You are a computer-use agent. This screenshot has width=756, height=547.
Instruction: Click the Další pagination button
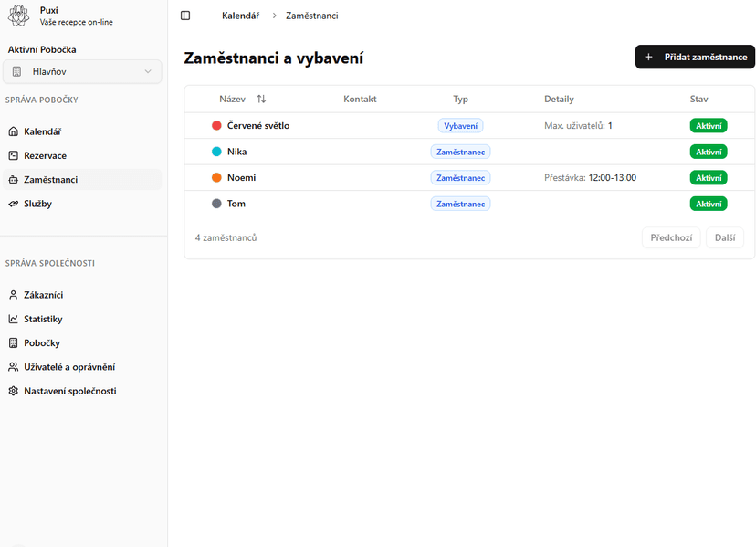[x=725, y=237]
